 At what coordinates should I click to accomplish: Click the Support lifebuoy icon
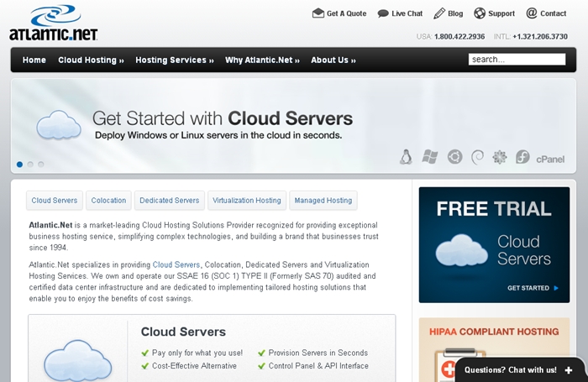(480, 13)
